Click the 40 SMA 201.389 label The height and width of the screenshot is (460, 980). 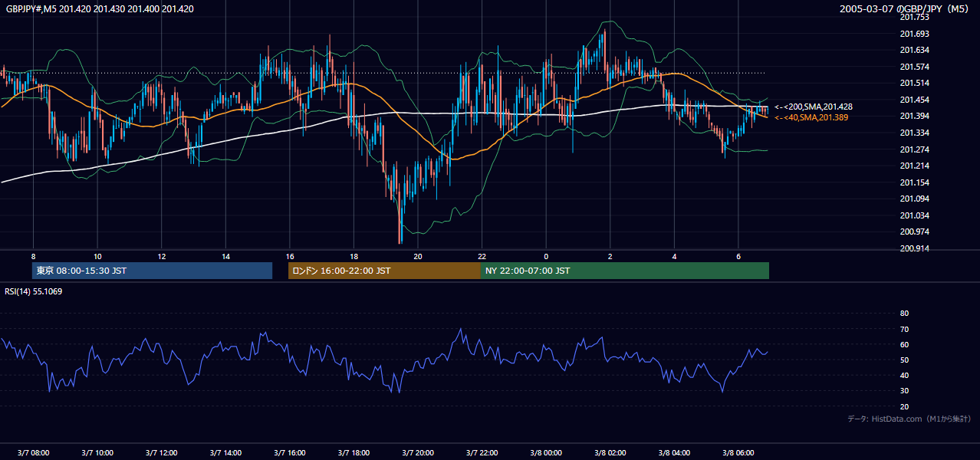pyautogui.click(x=811, y=117)
